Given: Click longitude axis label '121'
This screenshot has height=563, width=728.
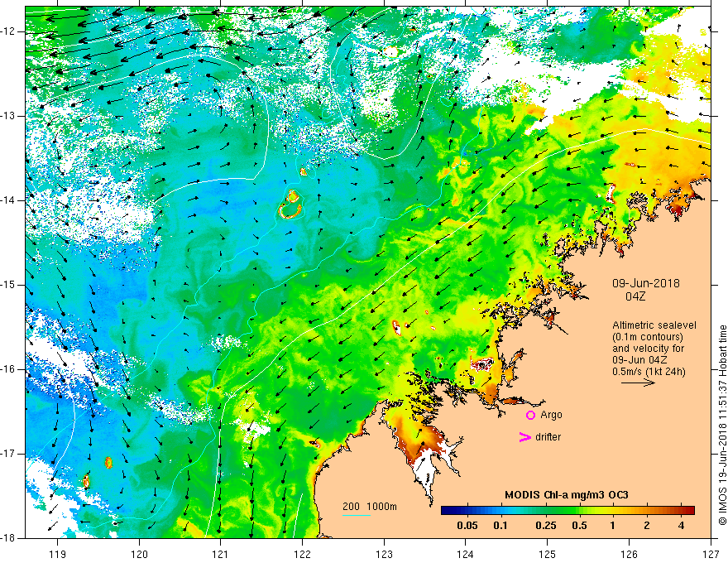Looking at the screenshot, I should coord(221,554).
